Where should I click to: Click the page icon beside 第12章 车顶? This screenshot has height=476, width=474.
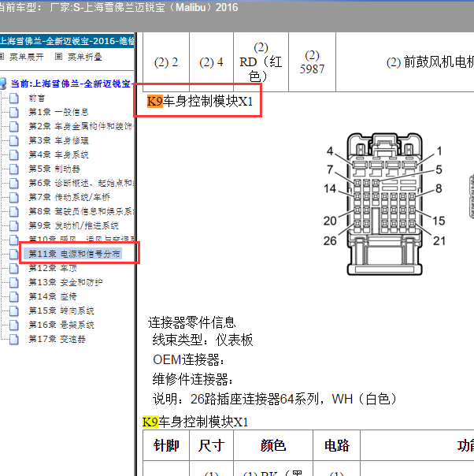point(14,269)
